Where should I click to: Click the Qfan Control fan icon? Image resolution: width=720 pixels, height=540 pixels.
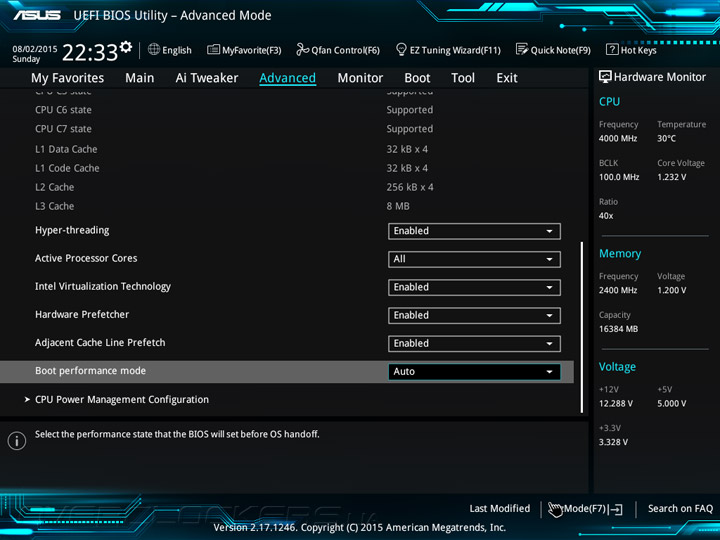pos(302,49)
